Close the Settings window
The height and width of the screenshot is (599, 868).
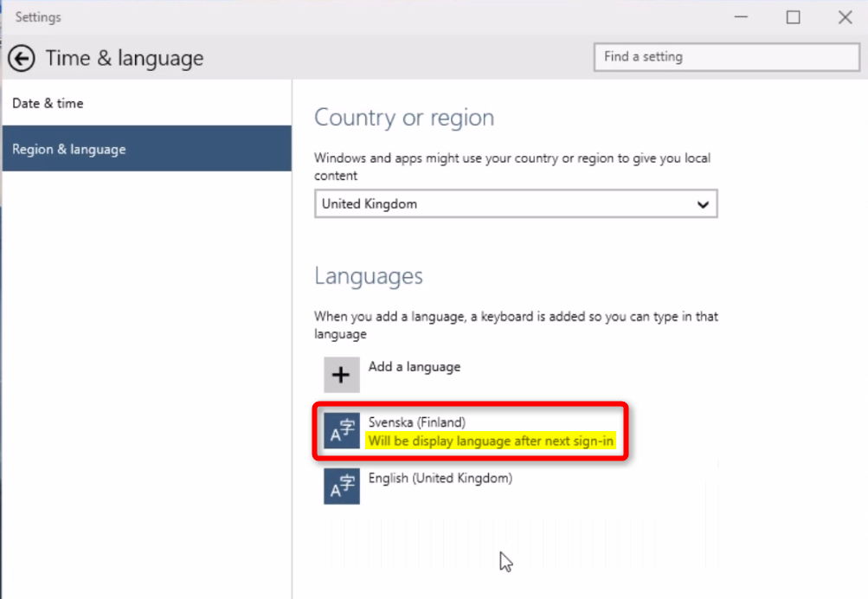(845, 17)
